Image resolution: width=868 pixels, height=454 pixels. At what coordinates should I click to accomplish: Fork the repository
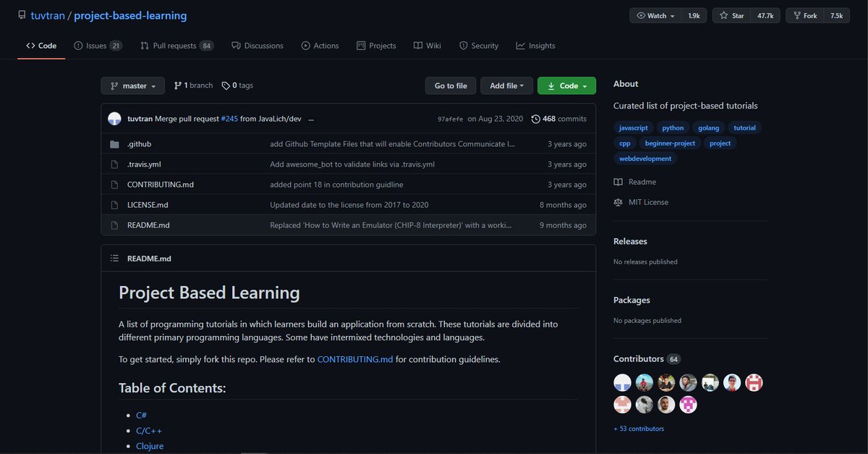pyautogui.click(x=804, y=15)
